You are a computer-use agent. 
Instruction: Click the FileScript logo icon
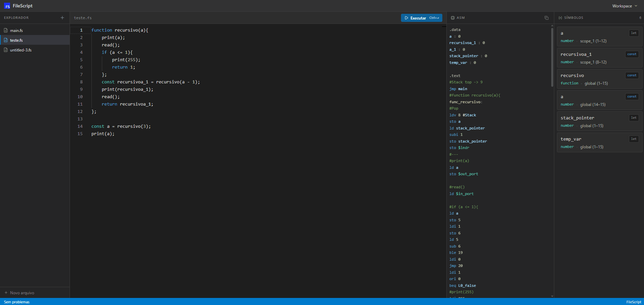click(x=7, y=6)
